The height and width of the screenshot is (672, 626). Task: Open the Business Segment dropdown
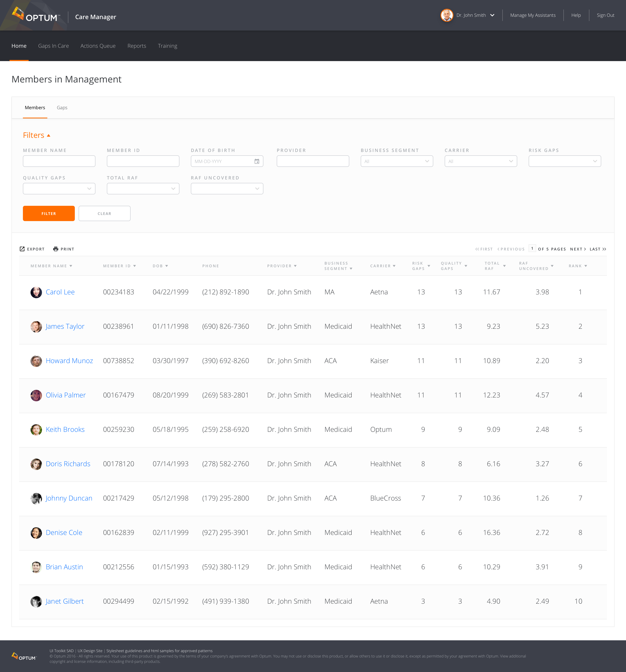[396, 161]
